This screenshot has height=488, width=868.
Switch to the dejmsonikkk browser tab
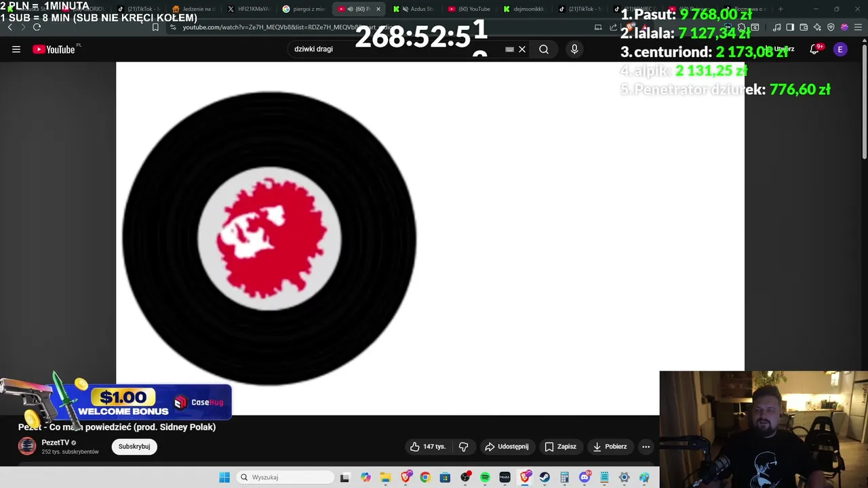[x=524, y=9]
